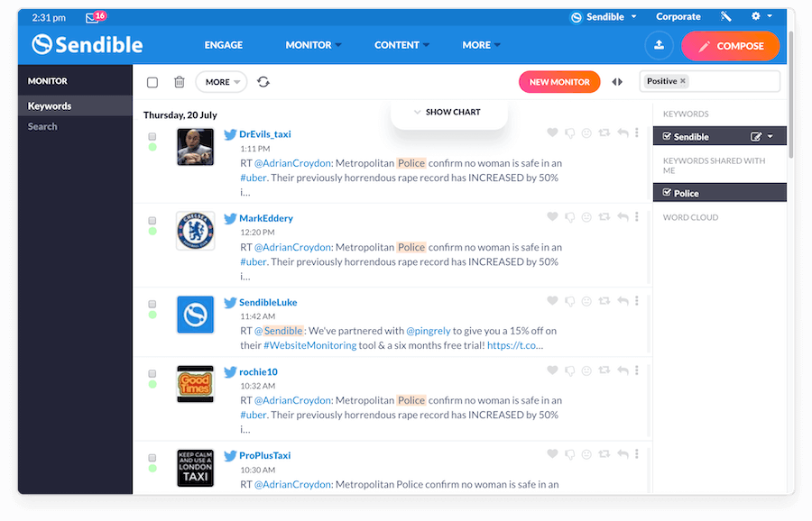Open the @pingrely mention link
The height and width of the screenshot is (521, 812).
click(428, 331)
